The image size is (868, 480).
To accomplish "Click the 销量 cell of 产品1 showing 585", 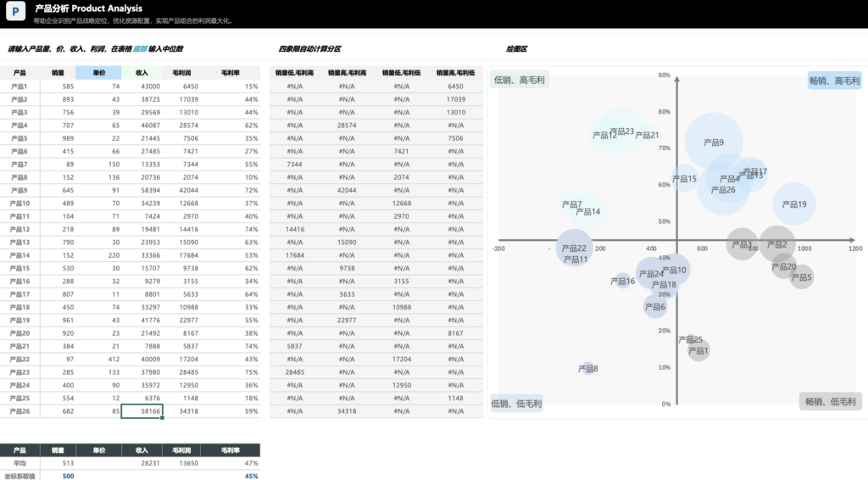I will [58, 87].
